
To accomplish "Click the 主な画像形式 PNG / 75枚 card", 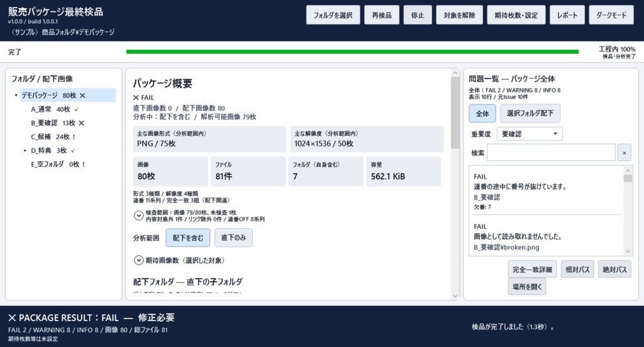I will click(209, 139).
